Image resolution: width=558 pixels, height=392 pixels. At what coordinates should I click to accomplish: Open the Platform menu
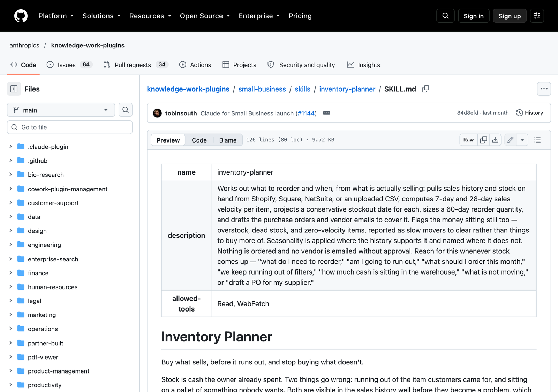(56, 16)
